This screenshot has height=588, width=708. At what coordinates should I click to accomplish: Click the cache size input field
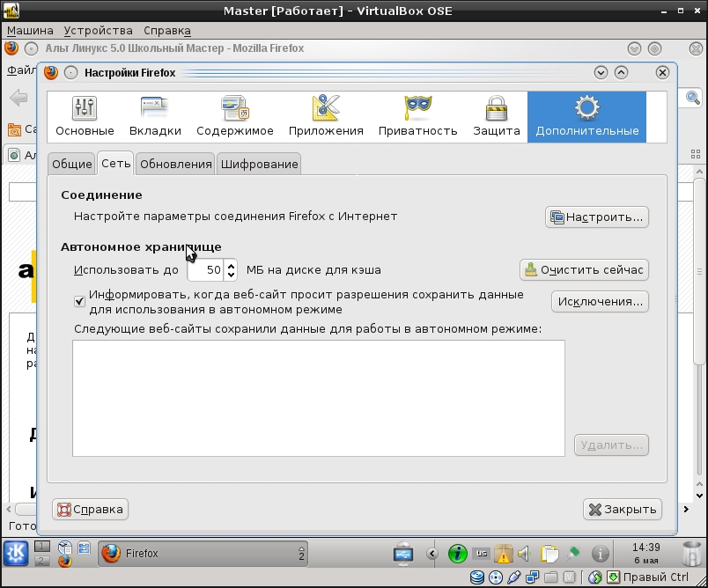(206, 270)
